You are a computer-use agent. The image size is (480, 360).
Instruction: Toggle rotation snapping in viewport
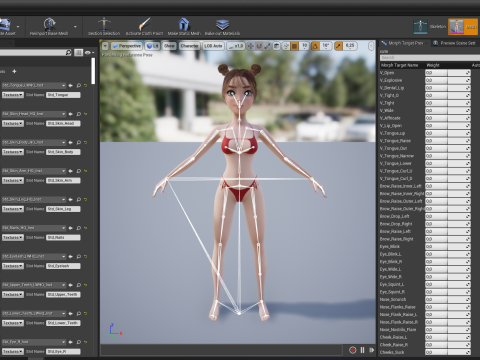(x=315, y=46)
